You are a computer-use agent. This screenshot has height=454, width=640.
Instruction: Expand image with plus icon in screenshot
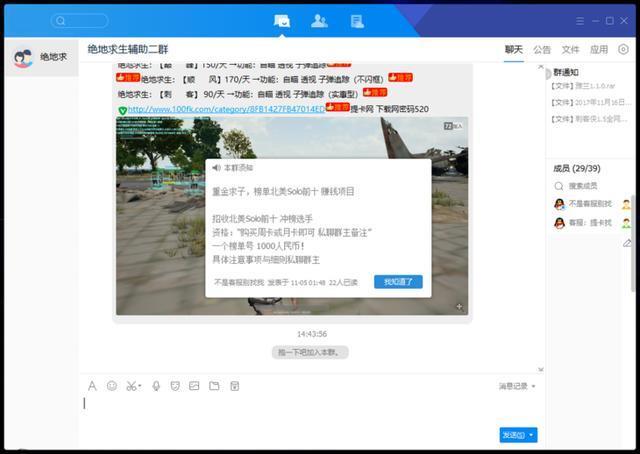[459, 307]
